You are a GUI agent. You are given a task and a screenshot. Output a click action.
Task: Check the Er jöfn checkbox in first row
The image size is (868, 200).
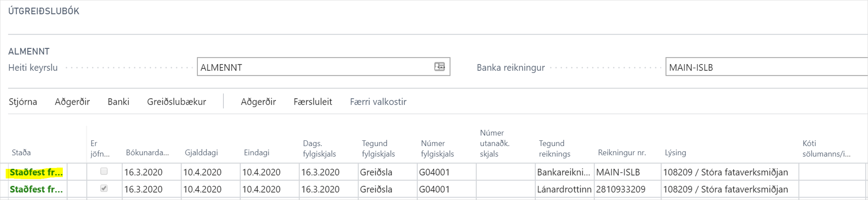click(x=104, y=171)
